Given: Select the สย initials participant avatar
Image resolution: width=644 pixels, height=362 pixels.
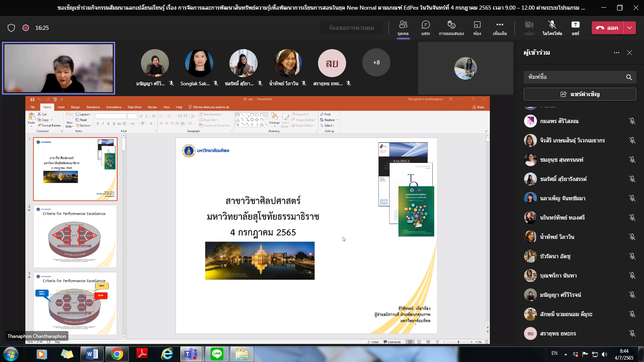Looking at the screenshot, I should (x=332, y=63).
